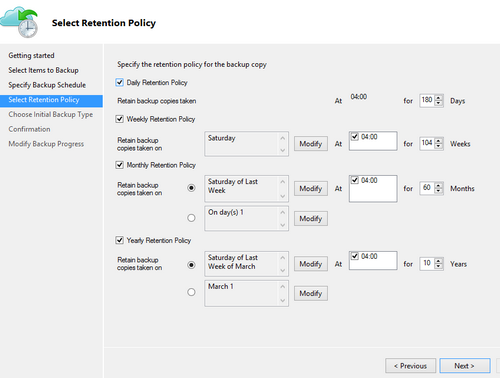Go to Specify Backup Schedule step
This screenshot has width=500, height=378.
tap(47, 85)
